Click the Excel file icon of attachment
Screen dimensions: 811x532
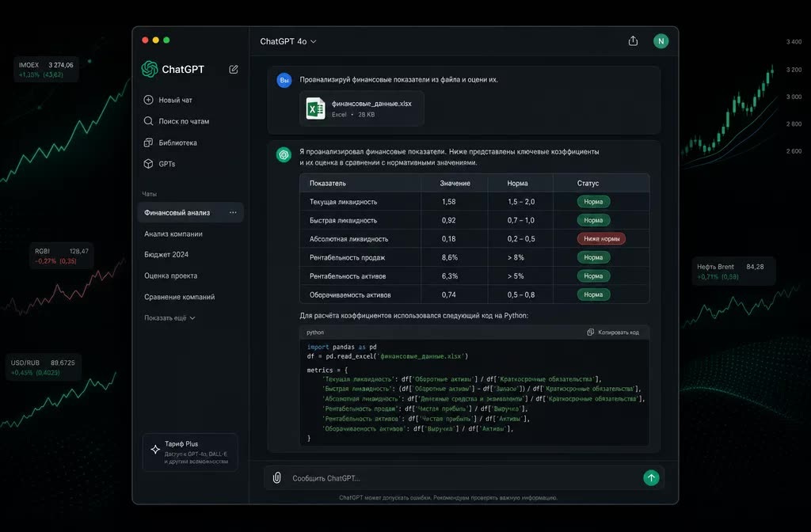pyautogui.click(x=315, y=108)
